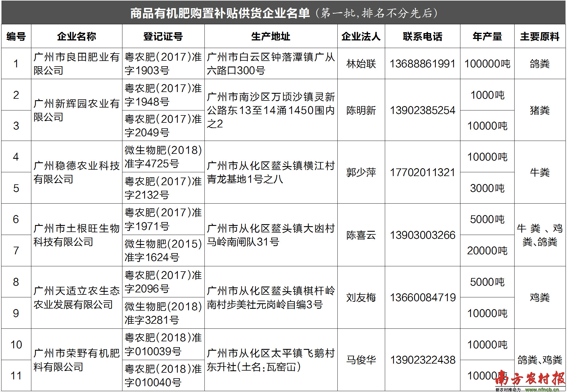Click row number 6
Viewport: 567px width, 392px height.
click(16, 219)
